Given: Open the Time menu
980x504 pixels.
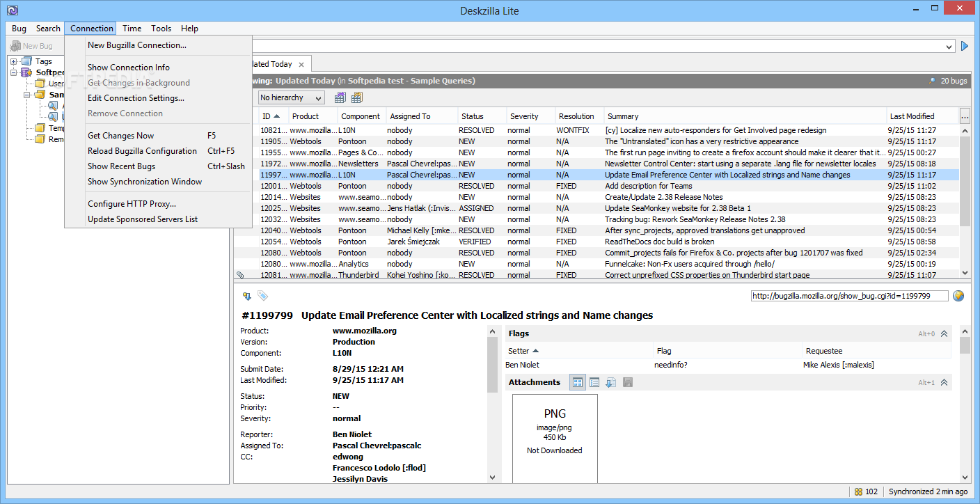Looking at the screenshot, I should tap(132, 29).
